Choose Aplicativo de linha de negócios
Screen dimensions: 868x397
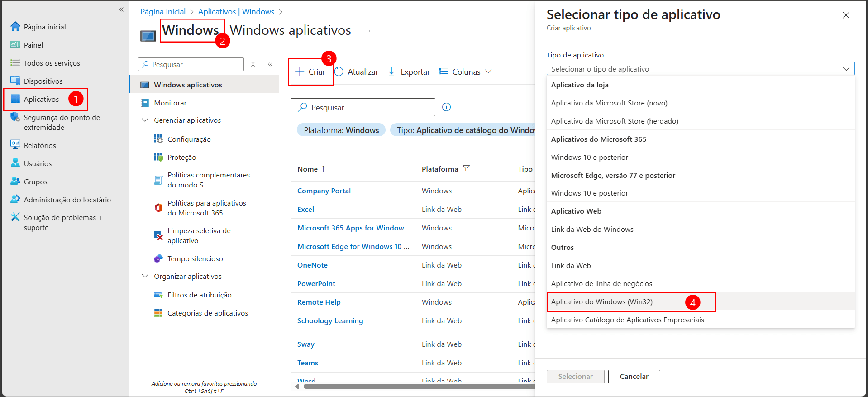(x=601, y=283)
